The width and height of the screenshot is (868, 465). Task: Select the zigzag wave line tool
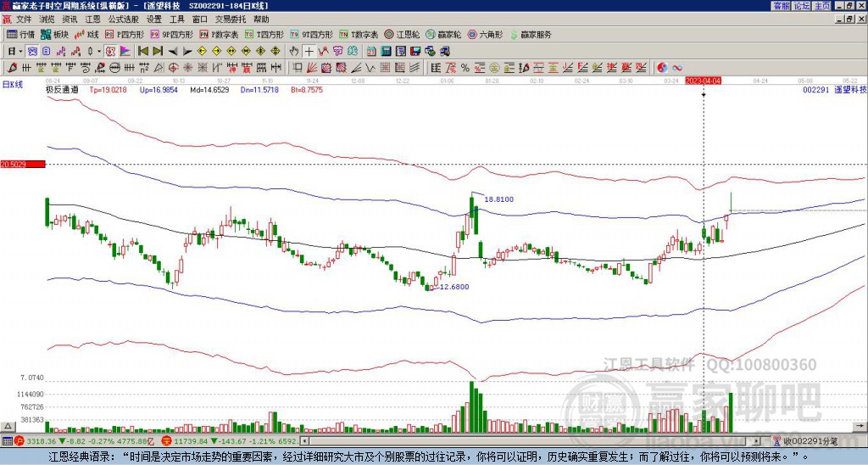pyautogui.click(x=370, y=68)
